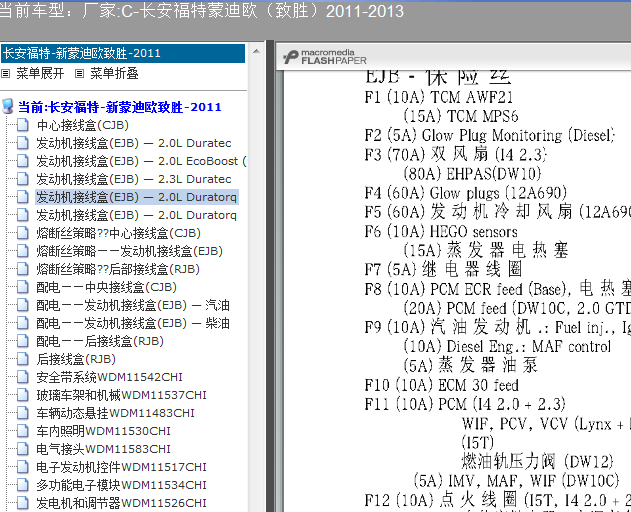Viewport: 631px width, 512px height.
Task: Open 车内照明WDM11530CHI
Action: pos(103,431)
